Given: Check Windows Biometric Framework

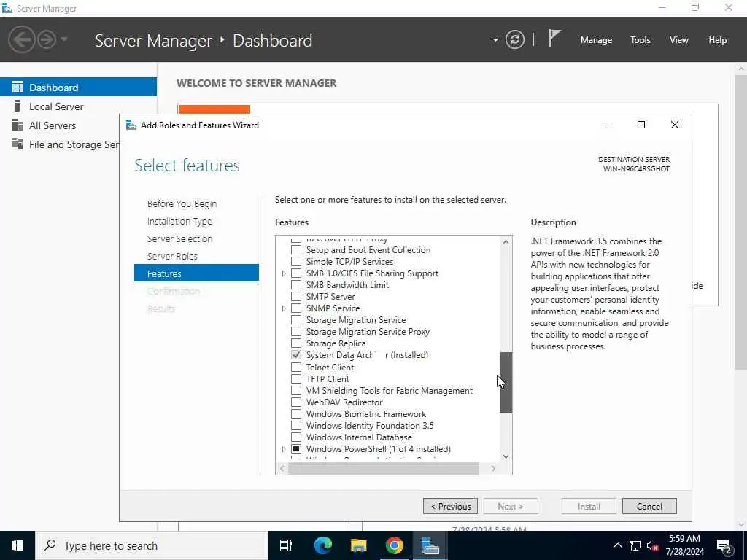Looking at the screenshot, I should (296, 414).
